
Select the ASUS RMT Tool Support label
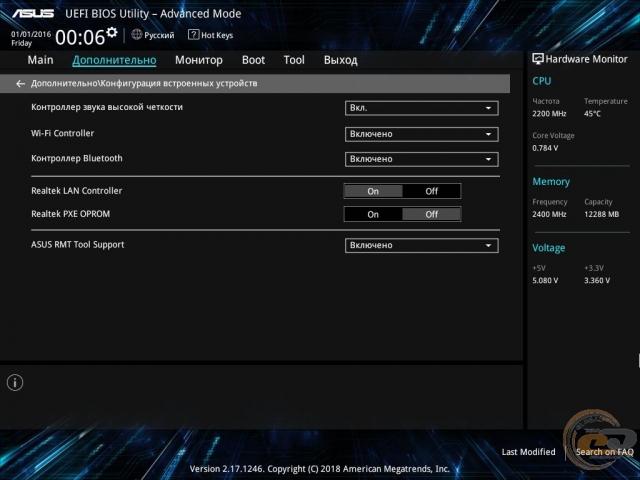click(78, 245)
